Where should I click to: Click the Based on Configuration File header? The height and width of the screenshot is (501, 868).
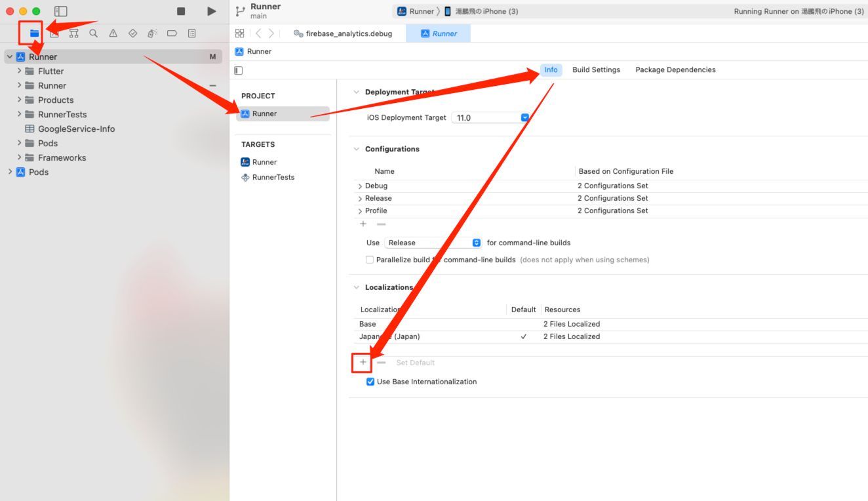(x=625, y=171)
